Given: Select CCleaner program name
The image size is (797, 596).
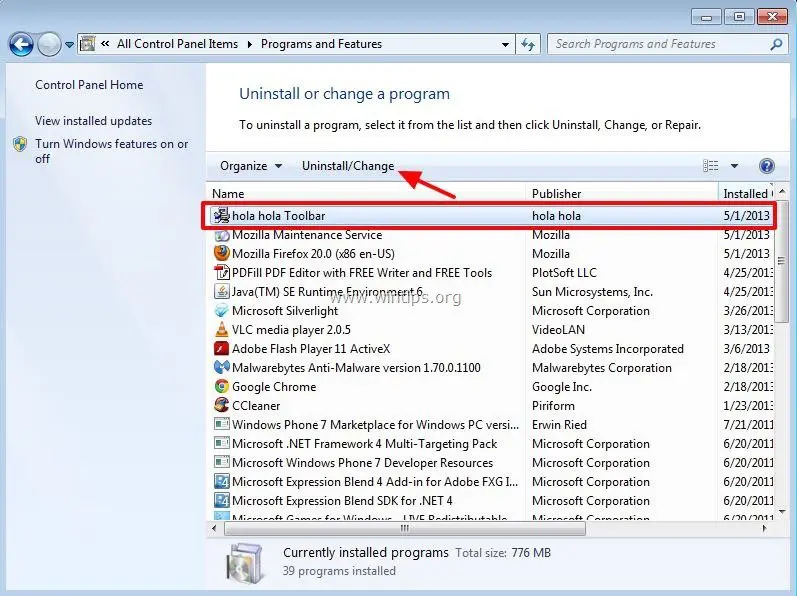Looking at the screenshot, I should (x=256, y=405).
